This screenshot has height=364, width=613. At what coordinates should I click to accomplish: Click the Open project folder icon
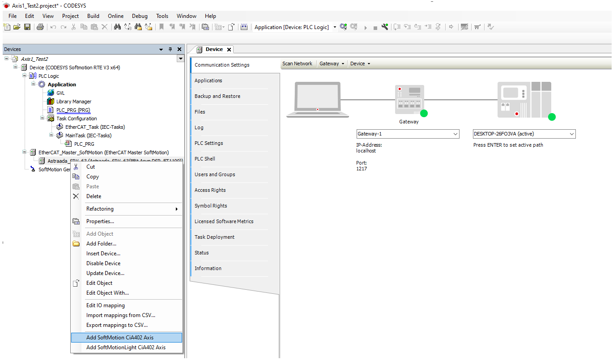pos(17,27)
